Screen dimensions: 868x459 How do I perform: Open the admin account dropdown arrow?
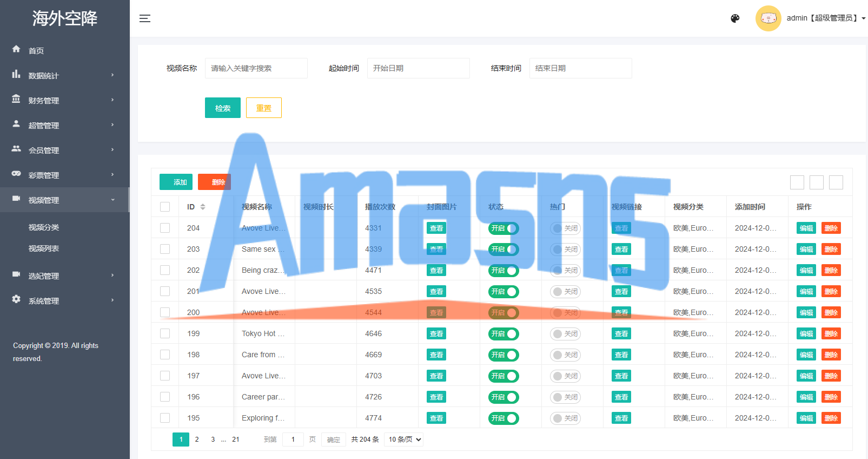pyautogui.click(x=864, y=18)
